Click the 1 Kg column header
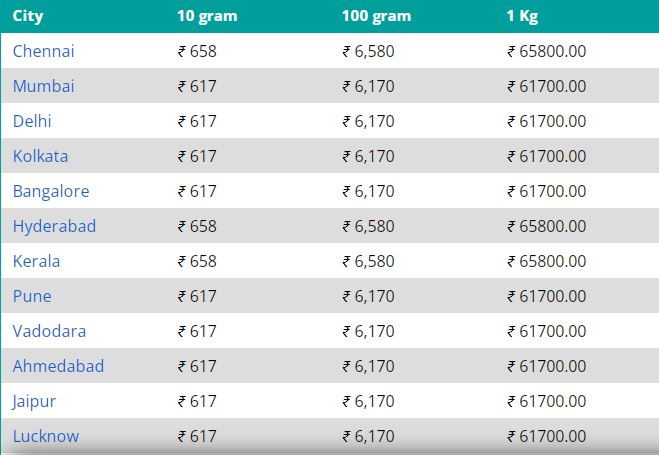The image size is (659, 455). pos(522,16)
